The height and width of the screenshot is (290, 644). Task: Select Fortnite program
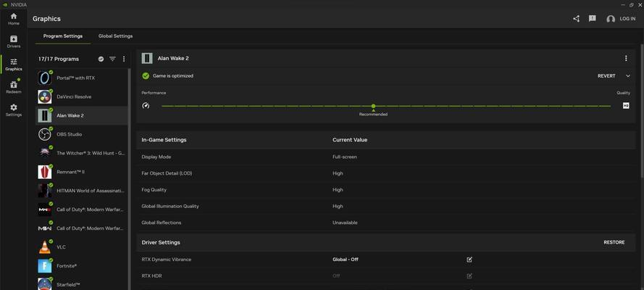point(82,266)
